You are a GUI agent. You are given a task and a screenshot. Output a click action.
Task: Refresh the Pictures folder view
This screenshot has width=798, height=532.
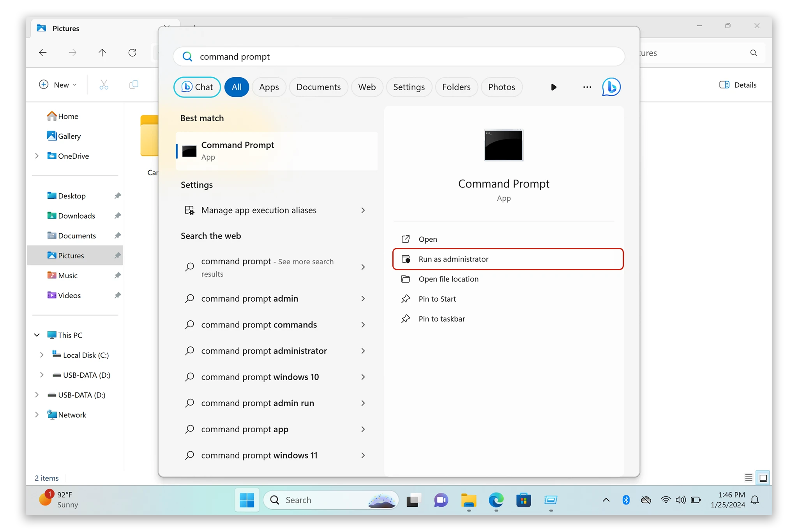[132, 52]
